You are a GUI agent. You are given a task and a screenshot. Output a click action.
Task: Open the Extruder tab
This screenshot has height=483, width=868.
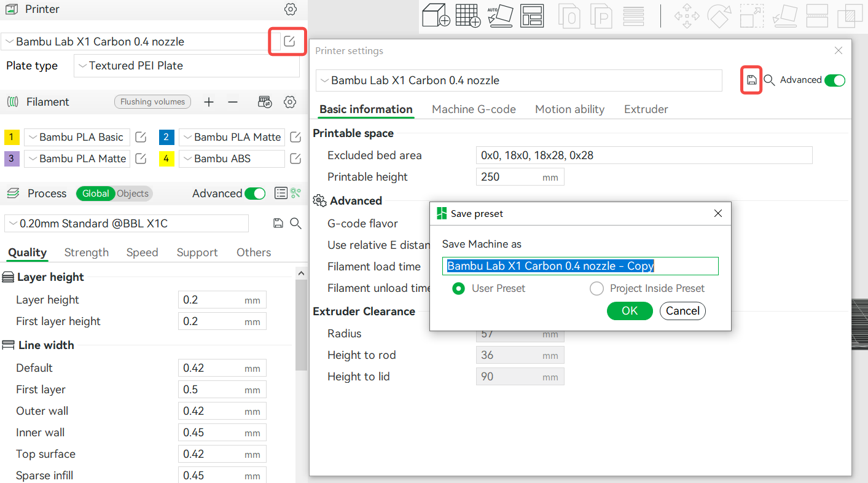coord(646,109)
